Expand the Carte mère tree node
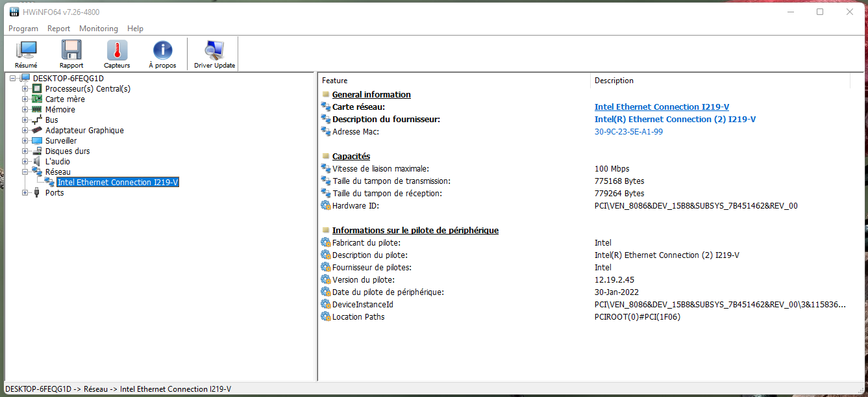The width and height of the screenshot is (868, 397). (x=25, y=99)
